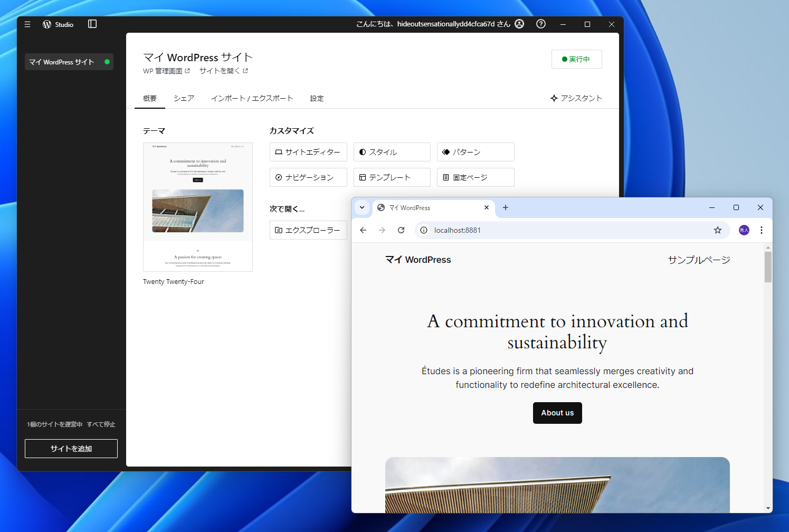789x532 pixels.
Task: Bookmark the page with the star icon
Action: pos(717,230)
